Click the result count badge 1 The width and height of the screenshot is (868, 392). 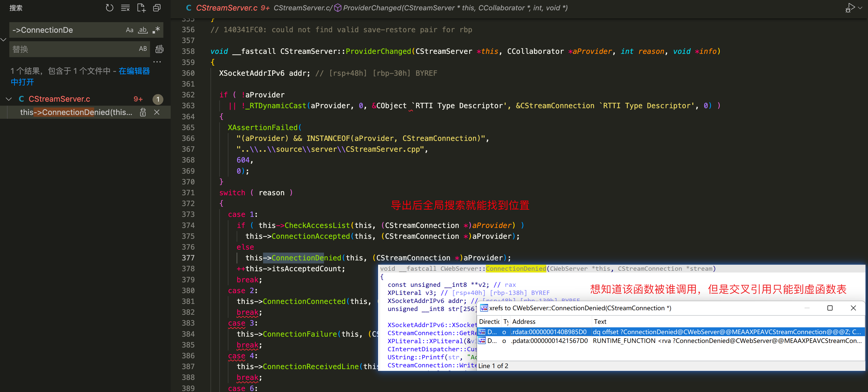tap(158, 99)
